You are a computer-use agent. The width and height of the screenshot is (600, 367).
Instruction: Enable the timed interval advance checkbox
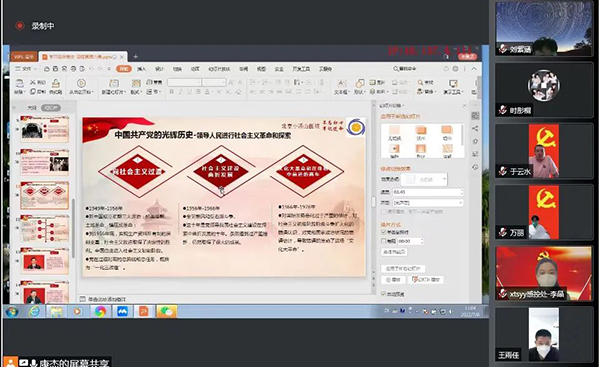(384, 241)
